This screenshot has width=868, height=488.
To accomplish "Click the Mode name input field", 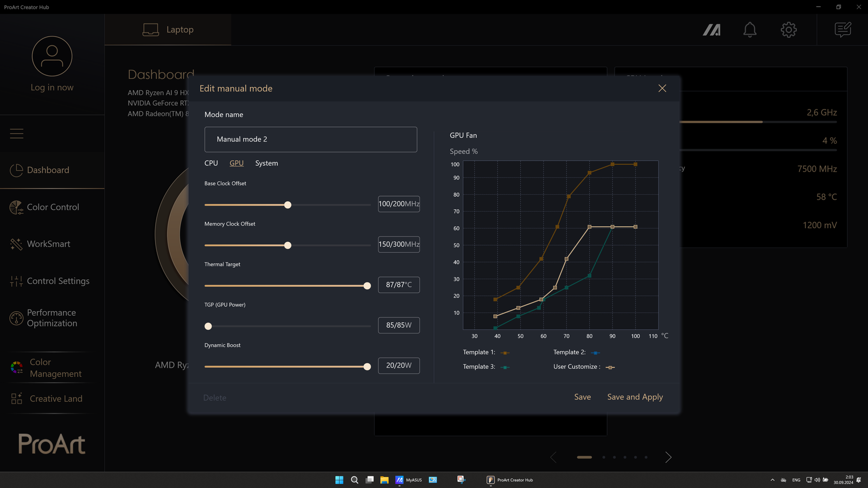I will [311, 139].
